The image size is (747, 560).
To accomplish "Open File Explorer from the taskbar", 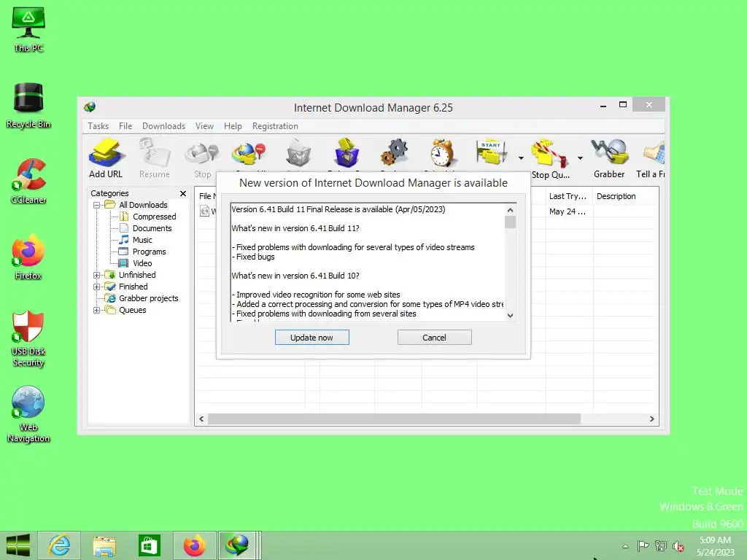I will (x=104, y=545).
